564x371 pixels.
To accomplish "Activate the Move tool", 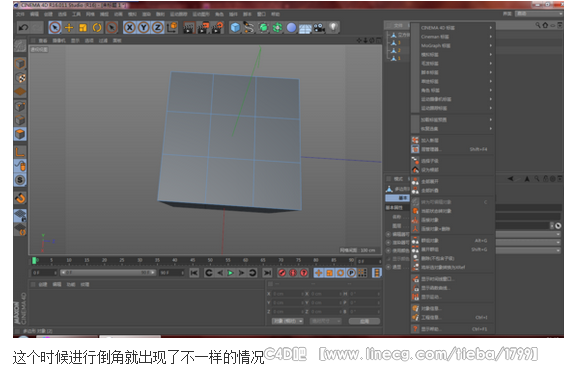I will pos(69,27).
